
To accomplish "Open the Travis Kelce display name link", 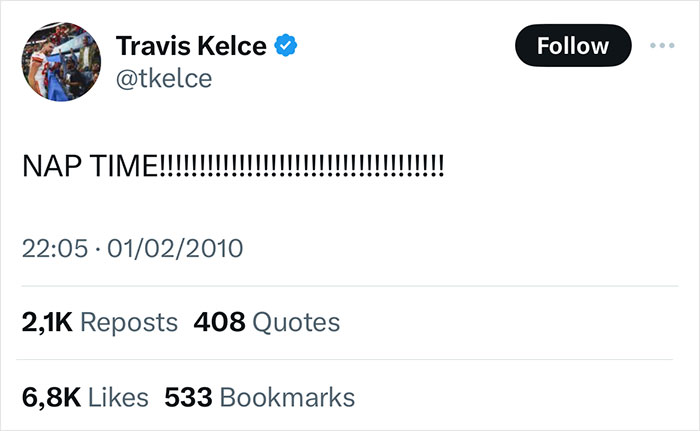I will (x=191, y=46).
